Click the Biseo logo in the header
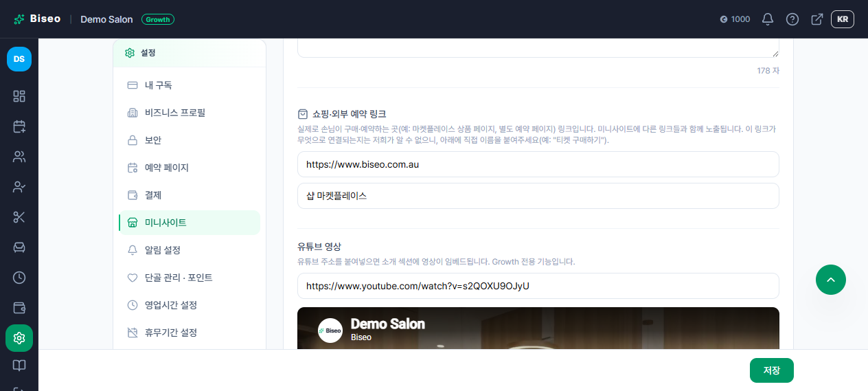This screenshot has height=391, width=868. tap(38, 19)
